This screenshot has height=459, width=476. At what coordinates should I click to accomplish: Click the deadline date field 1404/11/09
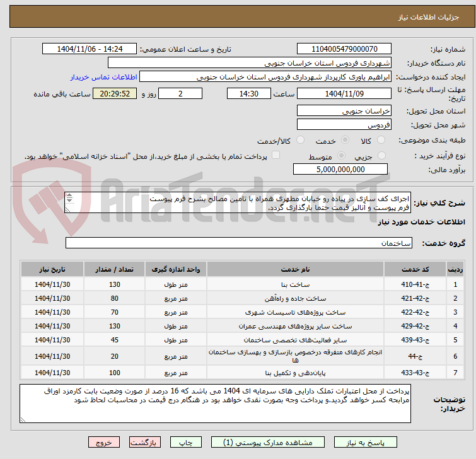(x=344, y=93)
